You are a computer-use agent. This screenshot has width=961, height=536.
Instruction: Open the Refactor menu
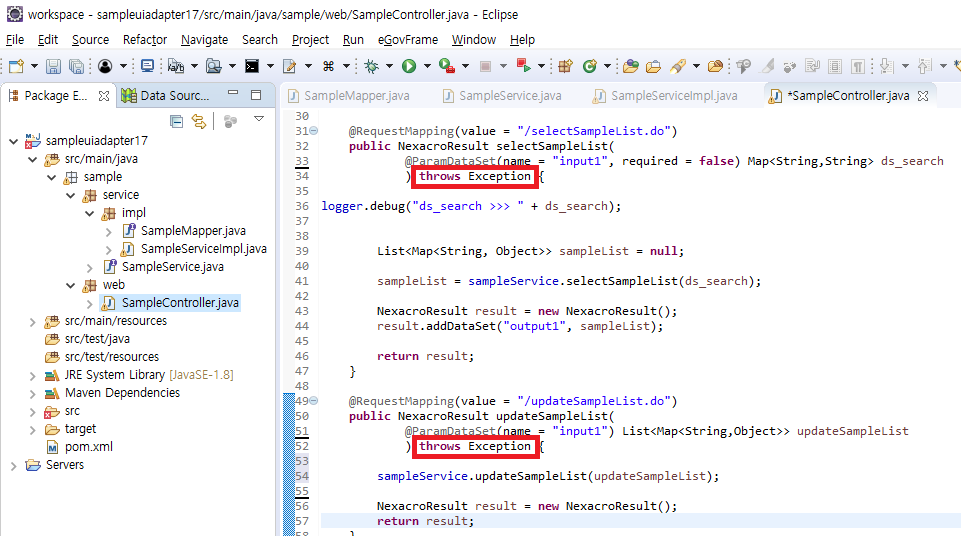pyautogui.click(x=145, y=39)
